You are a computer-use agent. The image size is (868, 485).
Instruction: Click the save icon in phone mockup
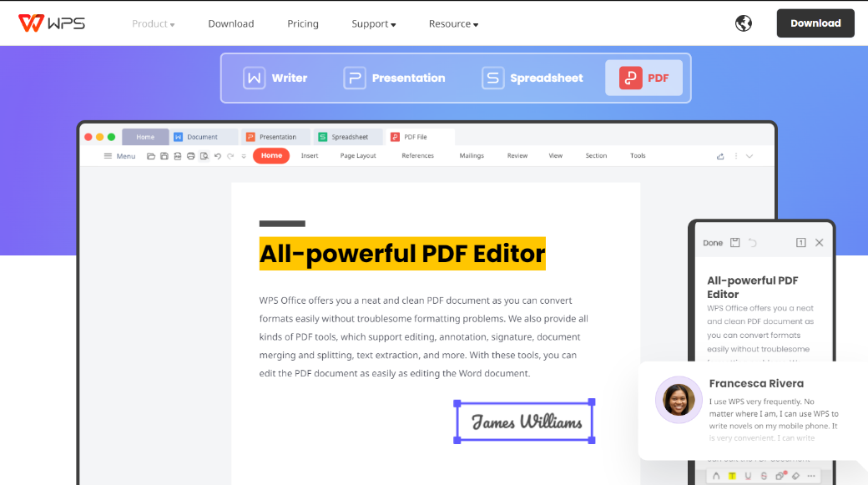[x=734, y=242]
